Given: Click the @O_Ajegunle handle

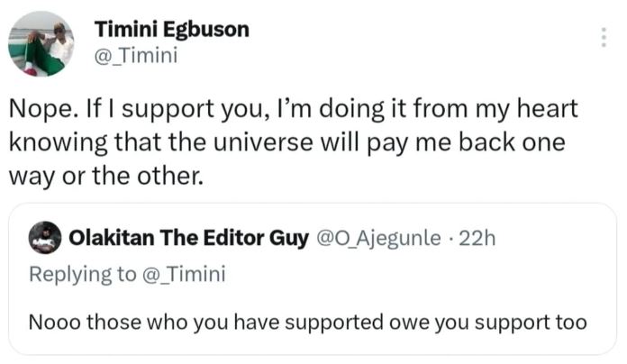Looking at the screenshot, I should pyautogui.click(x=377, y=238).
